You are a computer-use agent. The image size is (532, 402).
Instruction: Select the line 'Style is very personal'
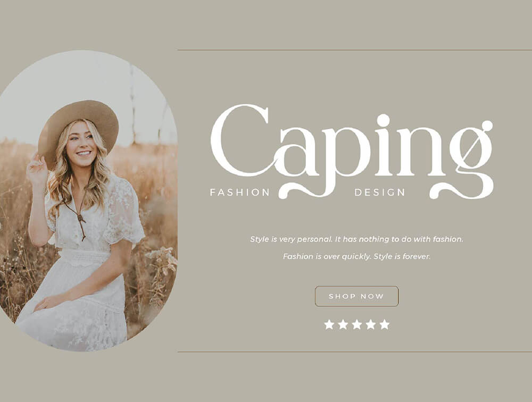click(356, 239)
